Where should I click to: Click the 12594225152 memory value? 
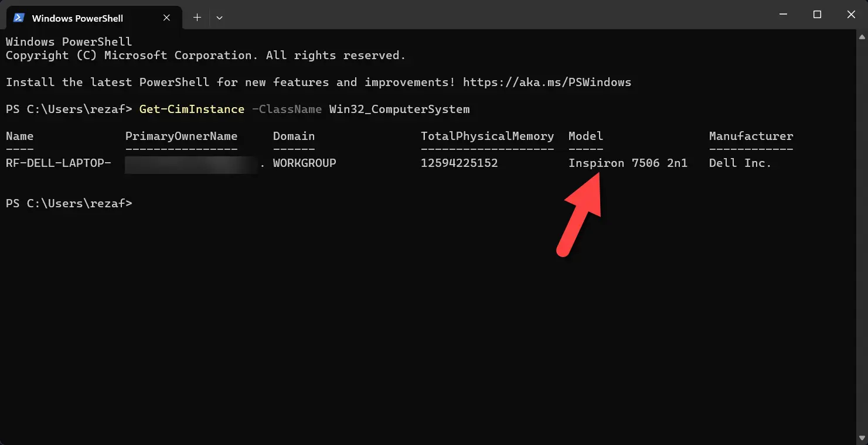tap(459, 163)
